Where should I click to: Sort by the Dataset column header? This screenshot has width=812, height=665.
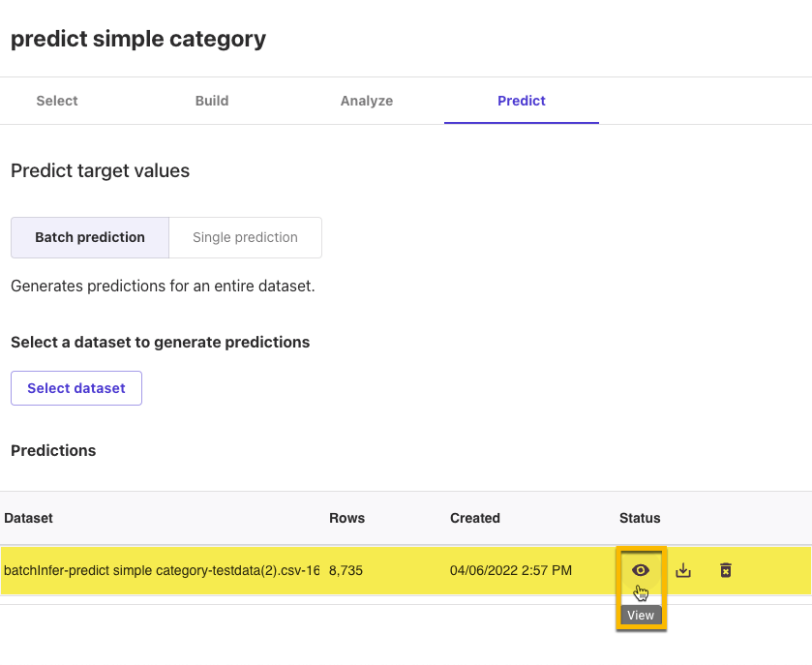click(x=28, y=518)
